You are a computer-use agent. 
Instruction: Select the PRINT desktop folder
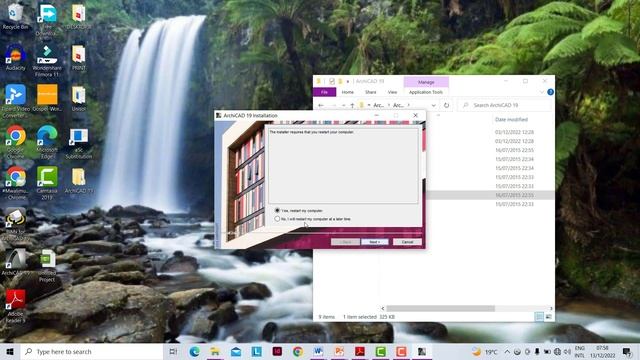pos(78,58)
